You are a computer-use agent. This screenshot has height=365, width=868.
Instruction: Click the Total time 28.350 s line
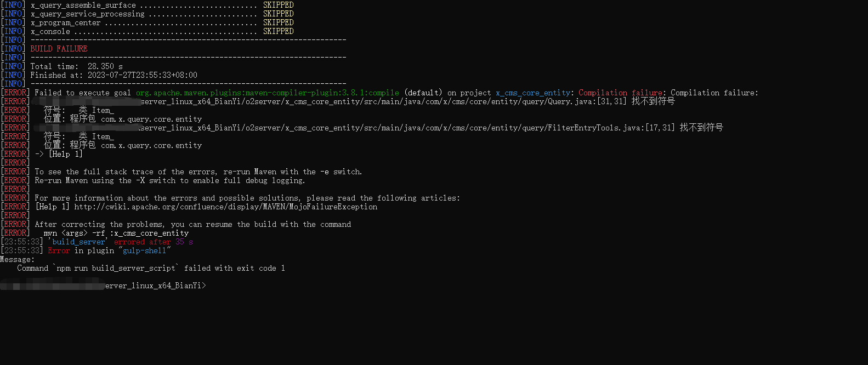(x=77, y=66)
